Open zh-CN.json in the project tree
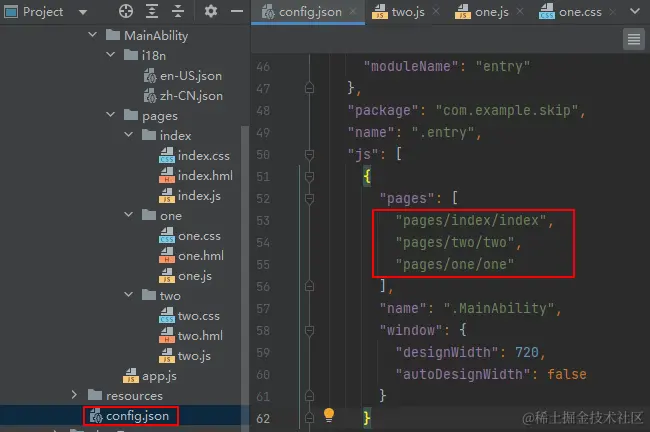650x432 pixels. (x=183, y=96)
